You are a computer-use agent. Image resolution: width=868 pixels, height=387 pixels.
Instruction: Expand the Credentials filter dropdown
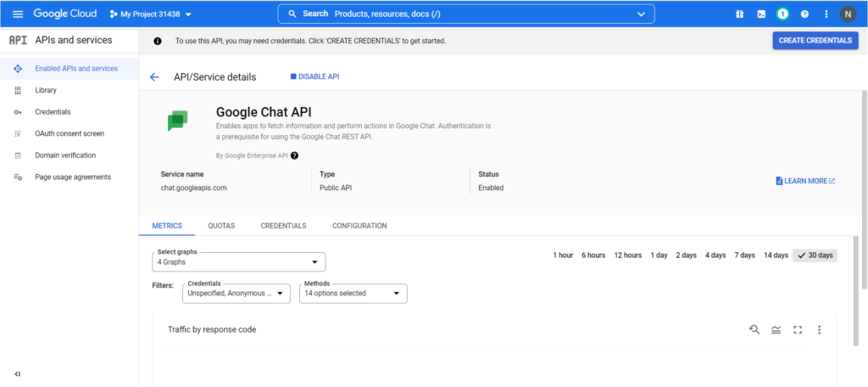click(236, 294)
